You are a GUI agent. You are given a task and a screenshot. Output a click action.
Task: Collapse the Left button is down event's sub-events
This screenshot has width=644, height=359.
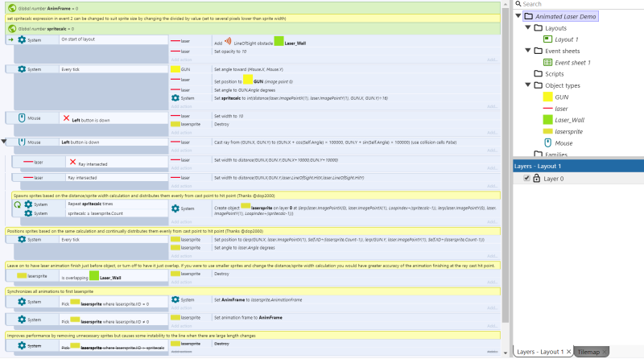click(4, 142)
